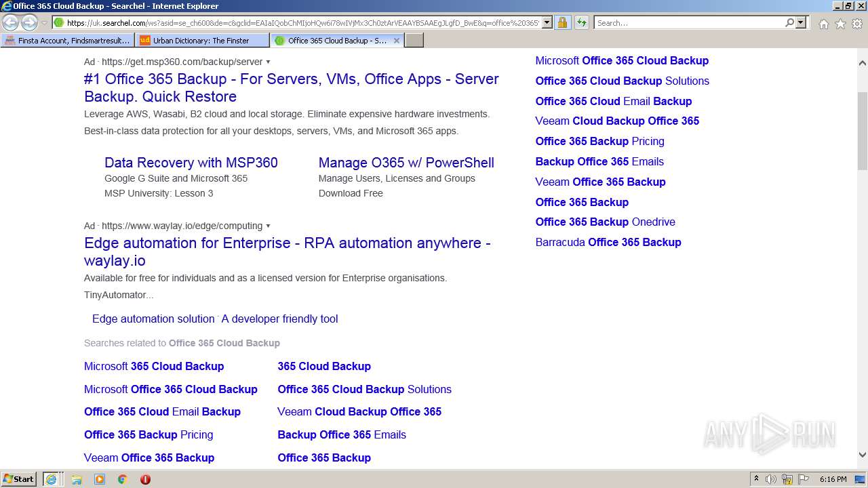Open sidebar Office 365 Backup Onedrive link
This screenshot has width=868, height=488.
point(605,222)
